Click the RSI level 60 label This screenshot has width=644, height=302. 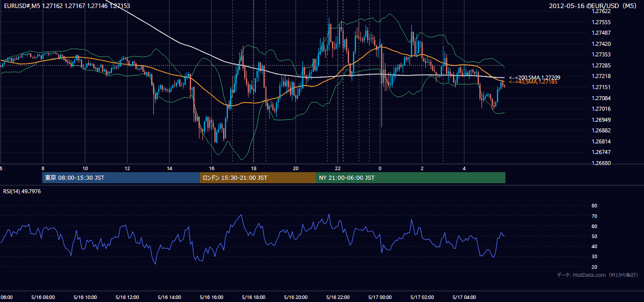click(x=594, y=226)
